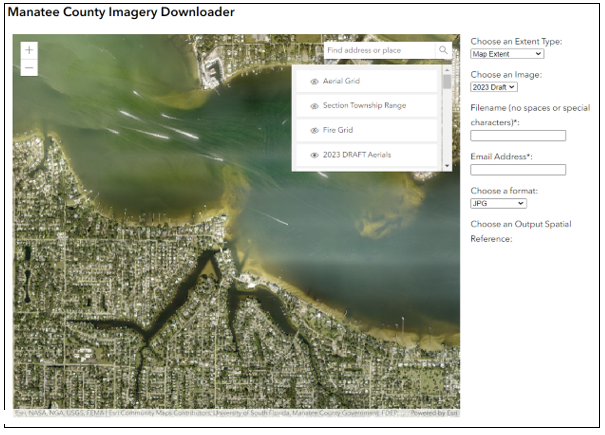Image resolution: width=605 pixels, height=435 pixels.
Task: Click the Filename text field
Action: coord(518,136)
